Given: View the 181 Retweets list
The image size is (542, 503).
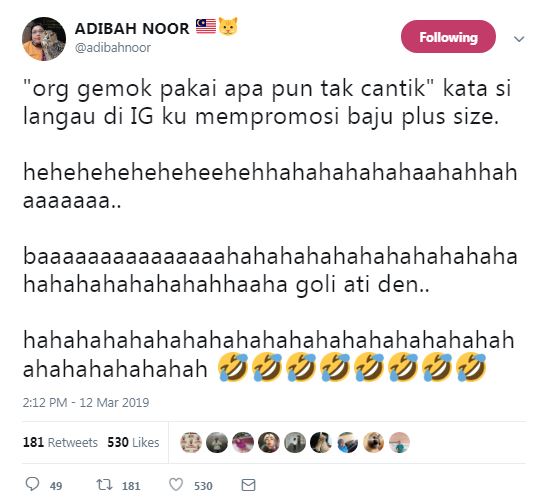Looking at the screenshot, I should click(60, 443).
